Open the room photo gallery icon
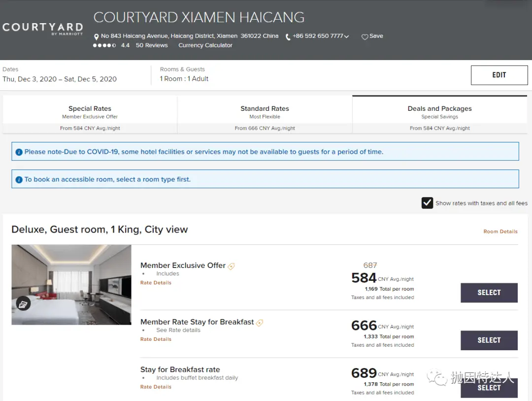 23,304
